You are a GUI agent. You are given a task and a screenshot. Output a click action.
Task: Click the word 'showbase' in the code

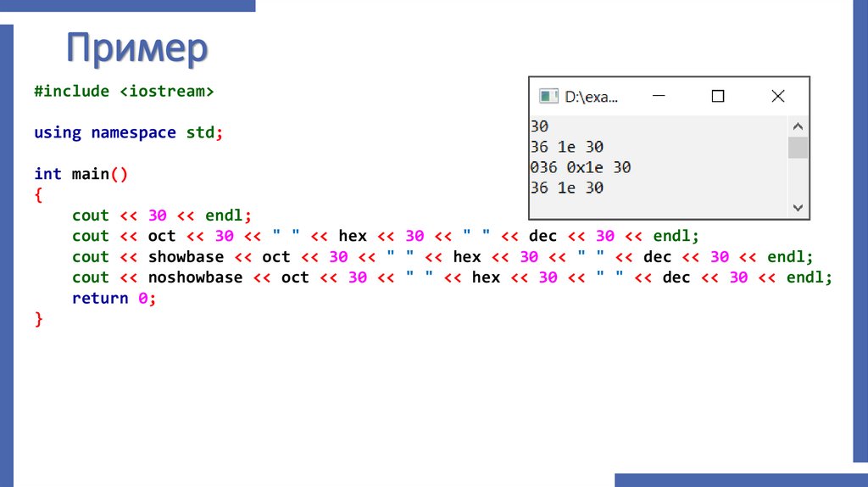click(186, 256)
